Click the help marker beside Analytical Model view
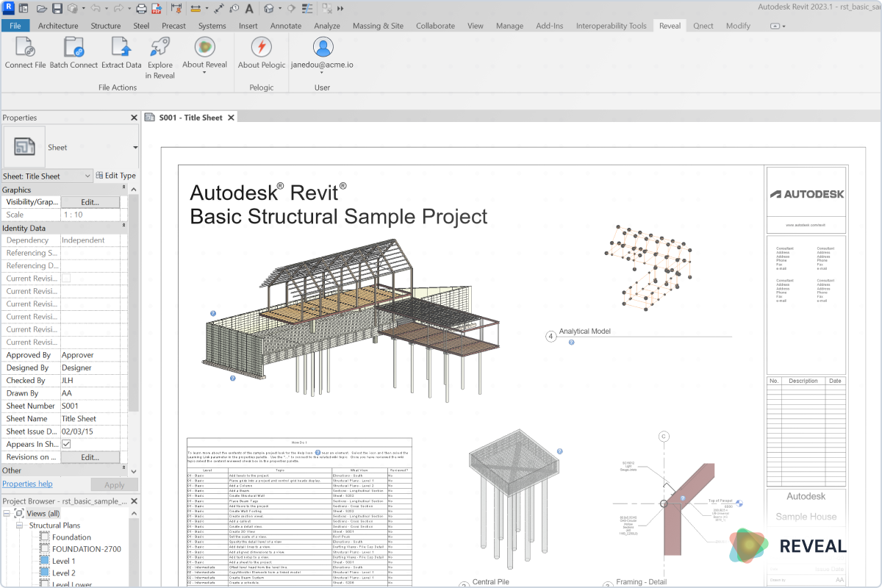882x588 pixels. [x=571, y=342]
